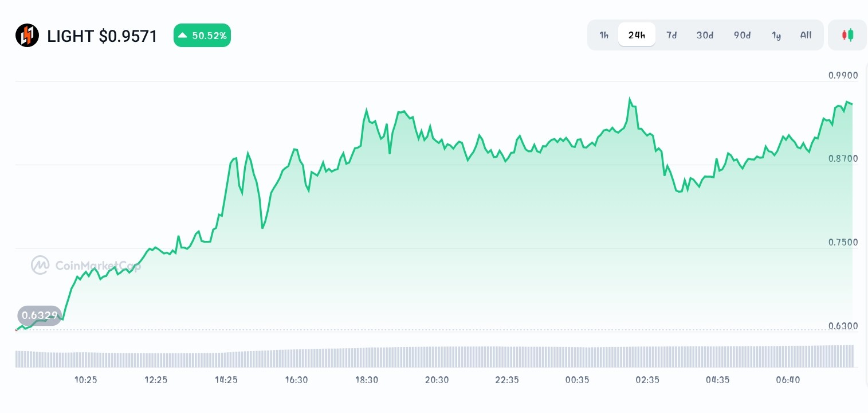Click the 22:35 time axis label
Screen dimensions: 868x413
coord(507,380)
